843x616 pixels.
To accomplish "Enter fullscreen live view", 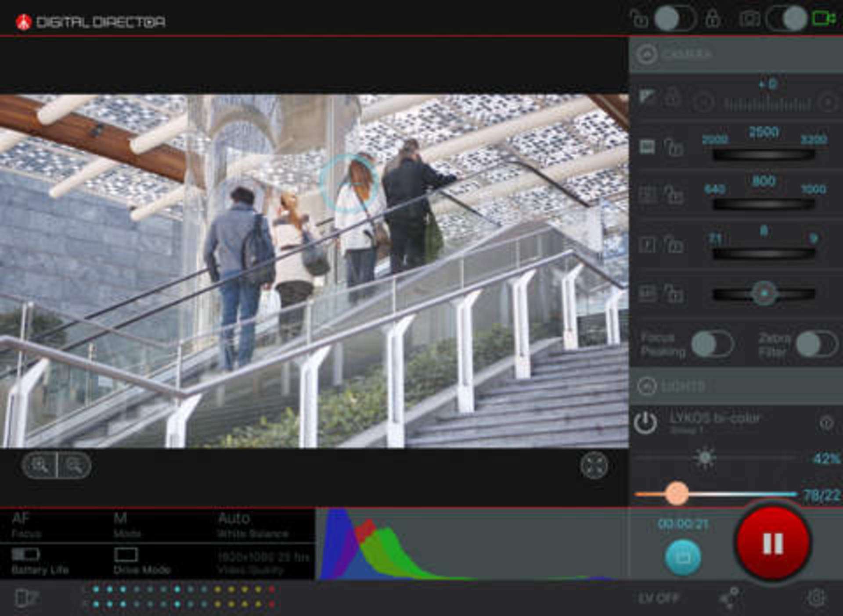I will (x=594, y=466).
